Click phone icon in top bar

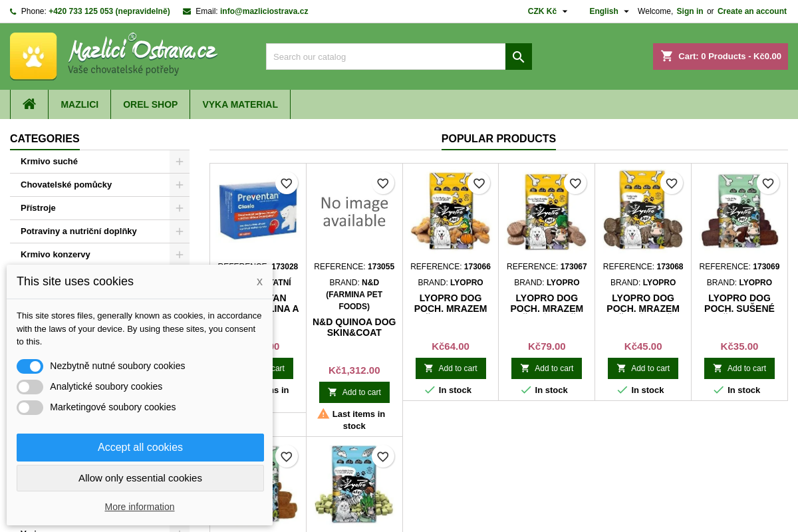(13, 11)
